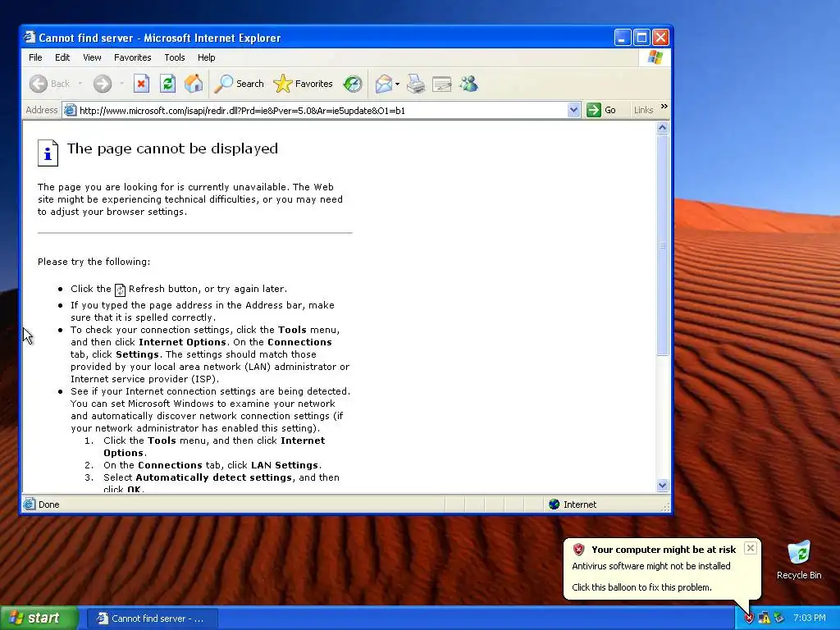Click the 'Cannot find server' taskbar button
Image resolution: width=840 pixels, height=630 pixels.
pyautogui.click(x=152, y=619)
